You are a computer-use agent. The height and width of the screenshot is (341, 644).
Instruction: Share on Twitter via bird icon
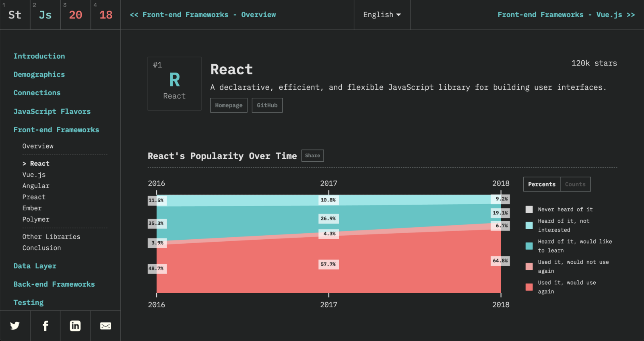15,326
